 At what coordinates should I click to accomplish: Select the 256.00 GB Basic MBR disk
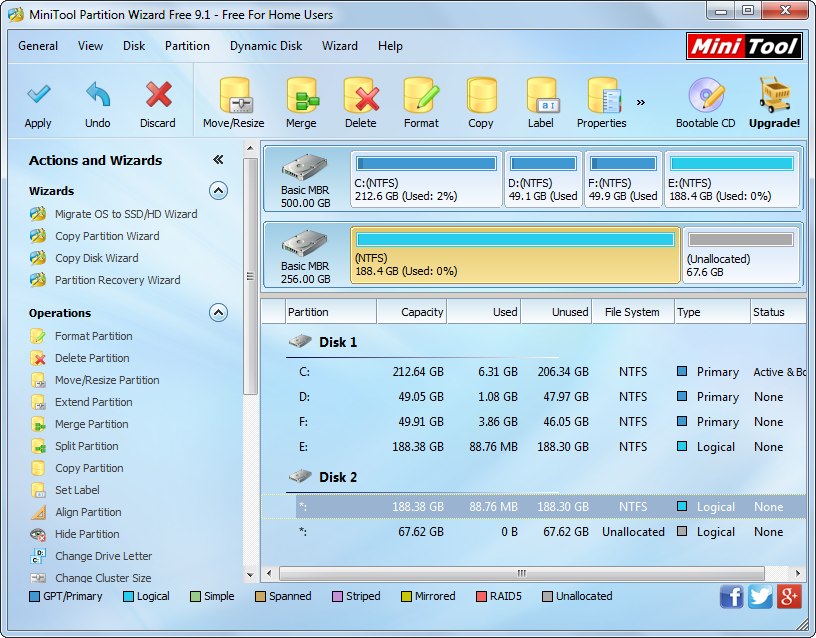point(306,256)
